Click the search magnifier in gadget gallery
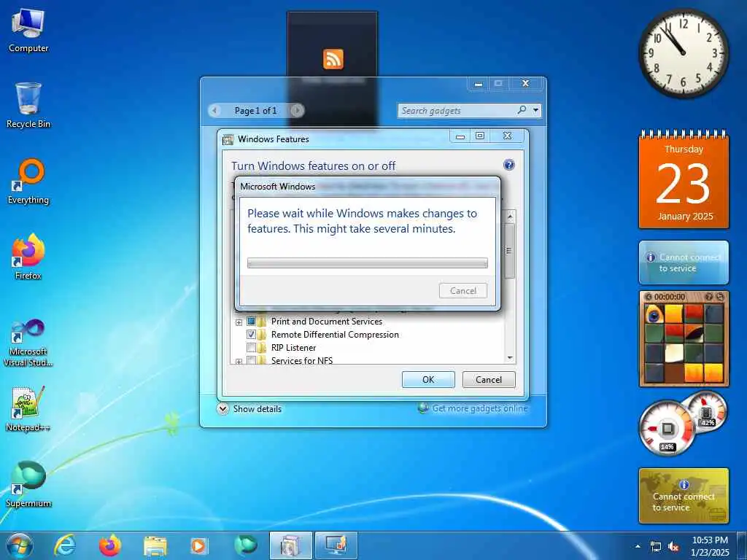Viewport: 747px width, 560px height. 522,110
